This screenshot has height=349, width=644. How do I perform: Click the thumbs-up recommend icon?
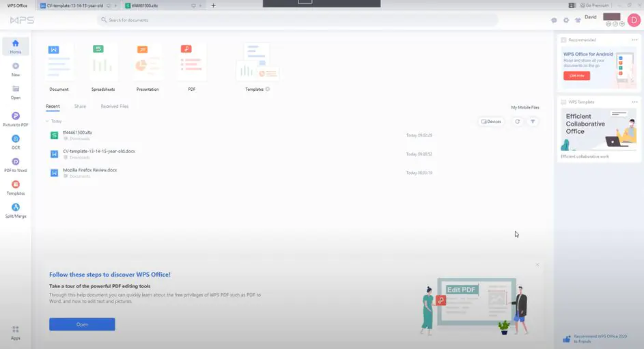pos(567,339)
